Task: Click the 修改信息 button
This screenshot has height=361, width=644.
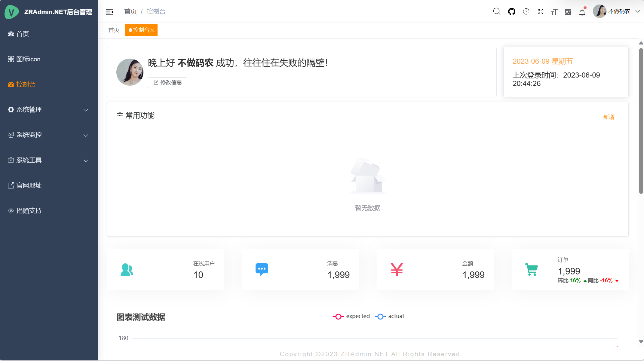Action: click(167, 83)
